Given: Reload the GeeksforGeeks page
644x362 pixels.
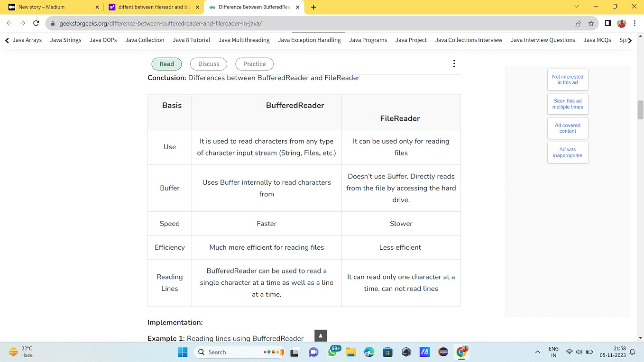Looking at the screenshot, I should (x=36, y=23).
